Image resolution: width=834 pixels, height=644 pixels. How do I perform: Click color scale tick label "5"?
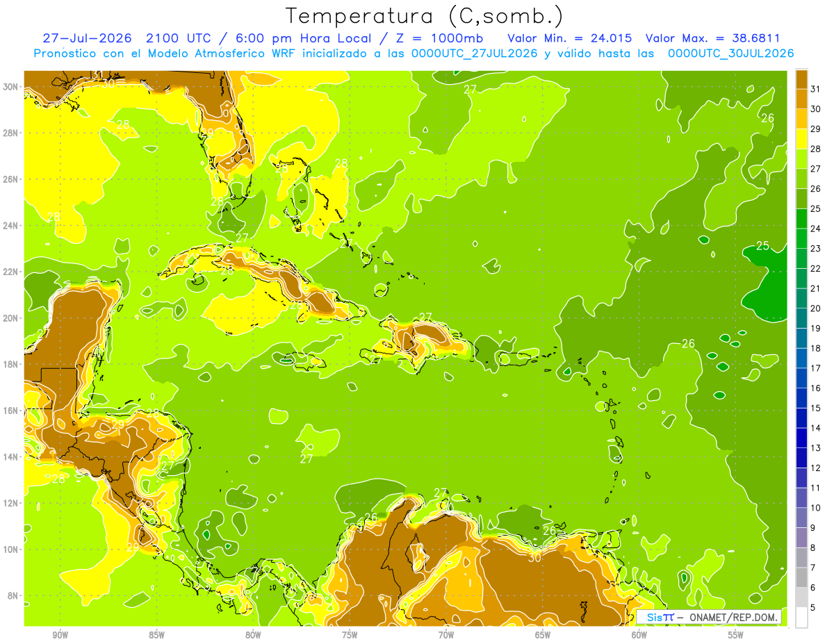pos(813,608)
